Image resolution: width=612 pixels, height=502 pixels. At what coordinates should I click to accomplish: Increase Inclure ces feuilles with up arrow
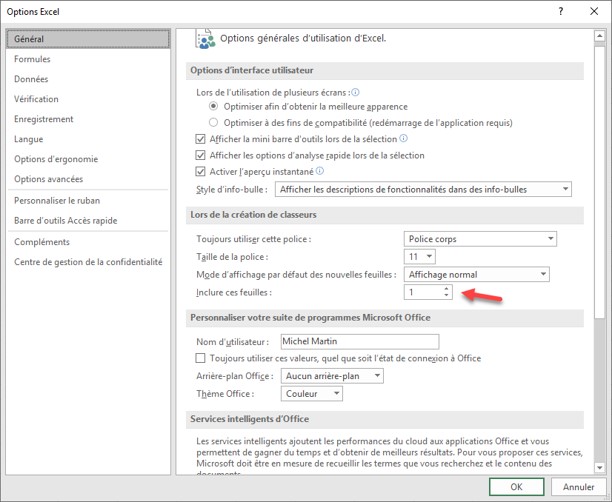pos(446,288)
